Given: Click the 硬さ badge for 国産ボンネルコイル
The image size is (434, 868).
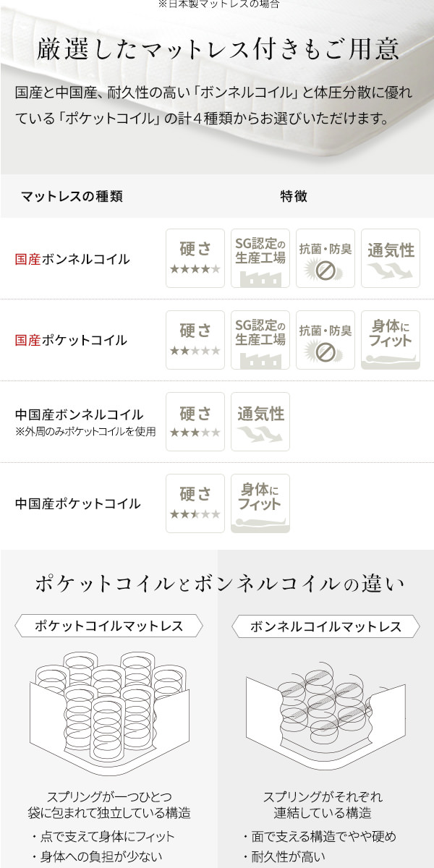Looking at the screenshot, I should click(195, 258).
